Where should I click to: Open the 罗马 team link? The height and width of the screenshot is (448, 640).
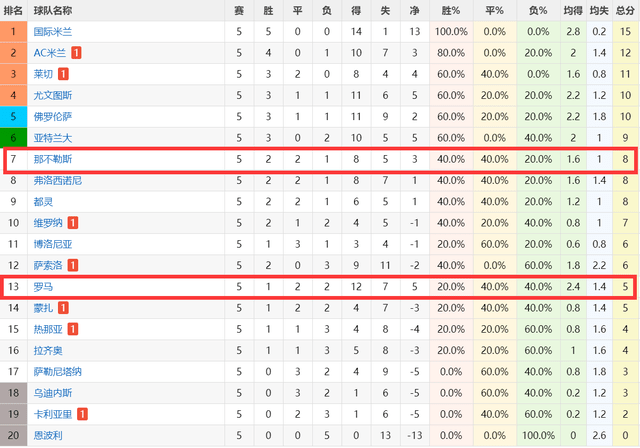(x=43, y=286)
